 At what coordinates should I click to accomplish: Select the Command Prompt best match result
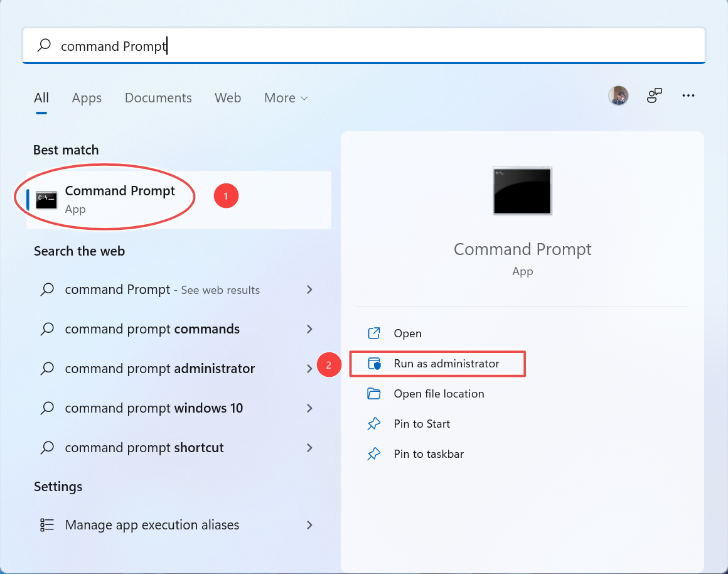pyautogui.click(x=119, y=199)
